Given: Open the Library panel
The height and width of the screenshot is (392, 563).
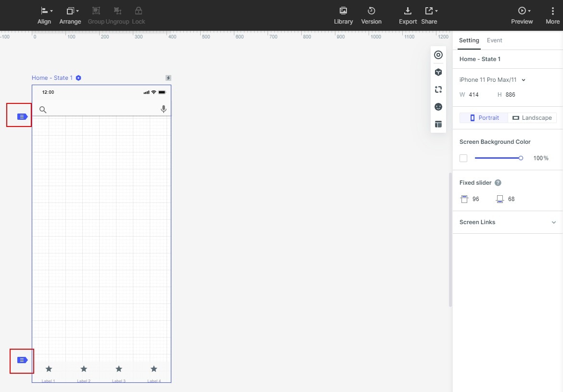Looking at the screenshot, I should (x=343, y=16).
